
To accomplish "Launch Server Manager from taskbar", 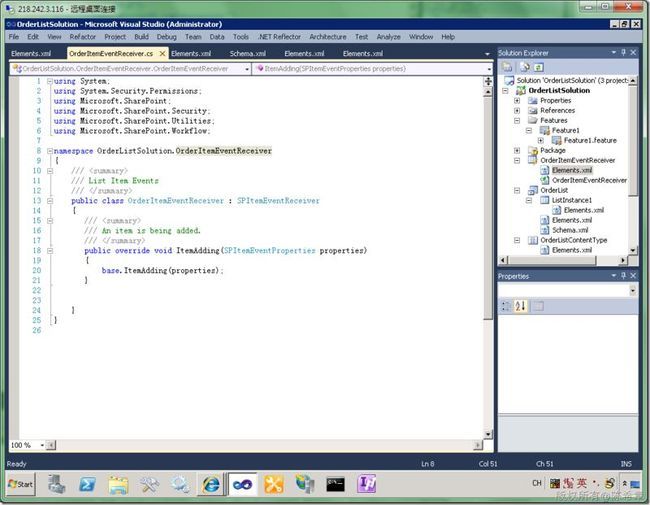I will click(56, 484).
